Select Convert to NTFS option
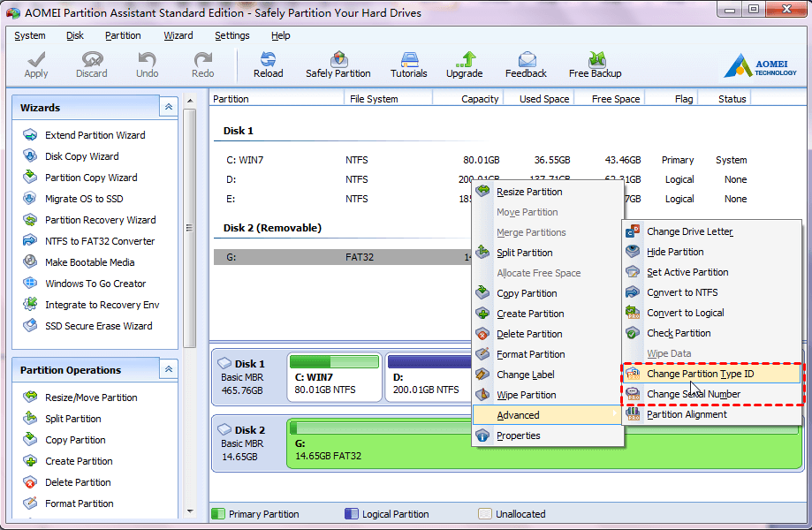 [682, 292]
